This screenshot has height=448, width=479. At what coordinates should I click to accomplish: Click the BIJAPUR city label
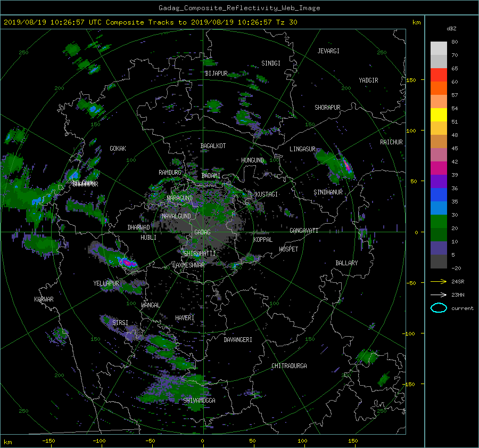point(216,74)
